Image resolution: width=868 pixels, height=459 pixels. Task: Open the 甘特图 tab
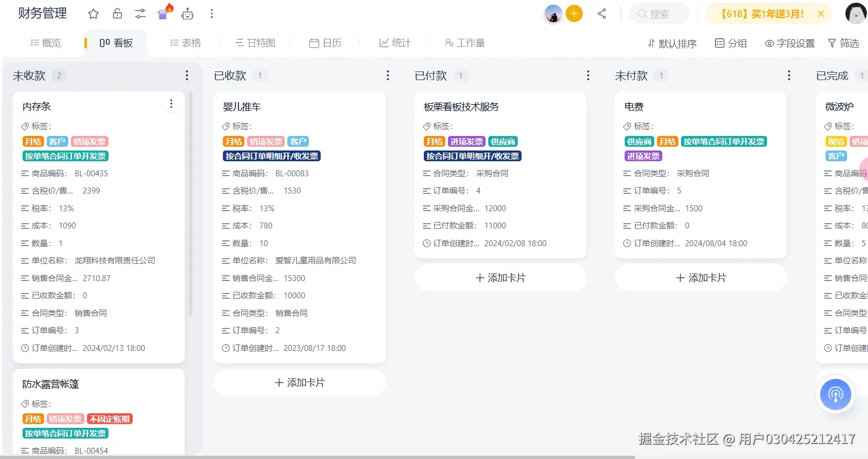point(255,43)
